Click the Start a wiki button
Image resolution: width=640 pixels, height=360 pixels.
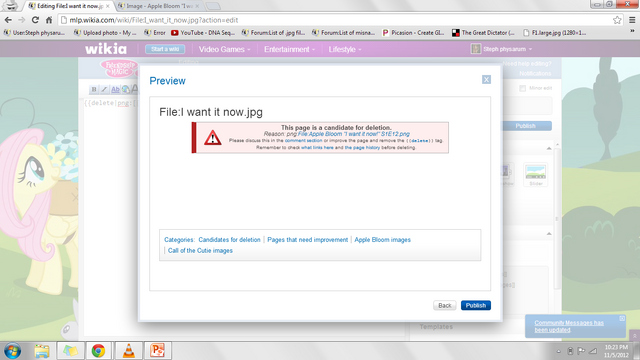coord(165,49)
